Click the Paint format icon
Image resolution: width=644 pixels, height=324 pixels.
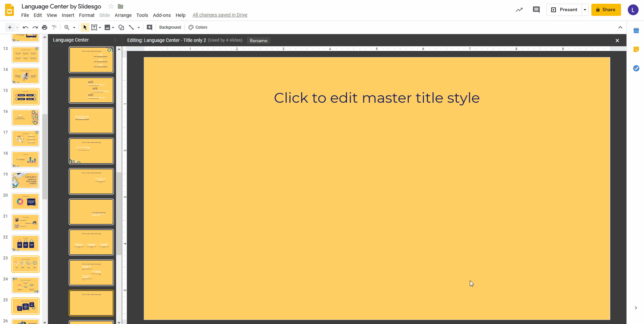54,27
